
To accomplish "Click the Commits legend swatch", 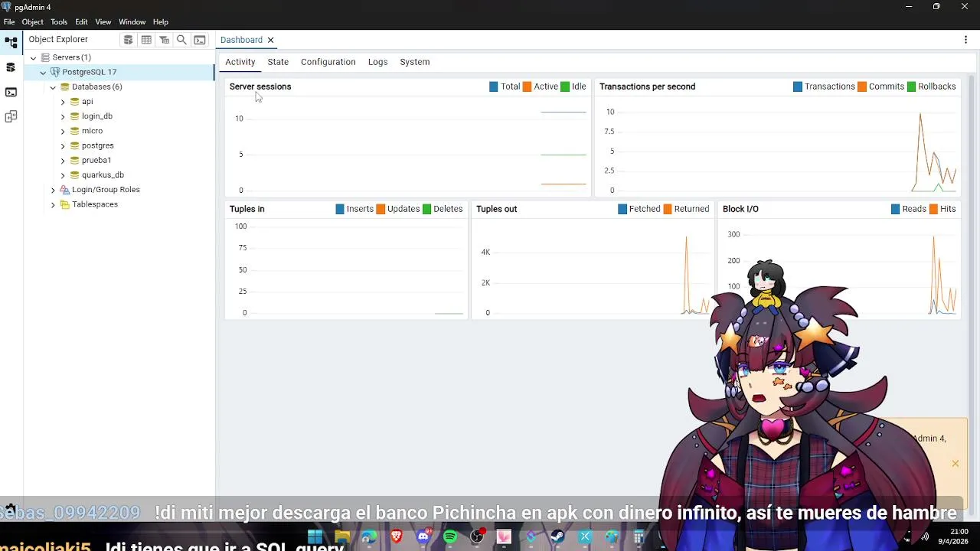I will point(862,86).
